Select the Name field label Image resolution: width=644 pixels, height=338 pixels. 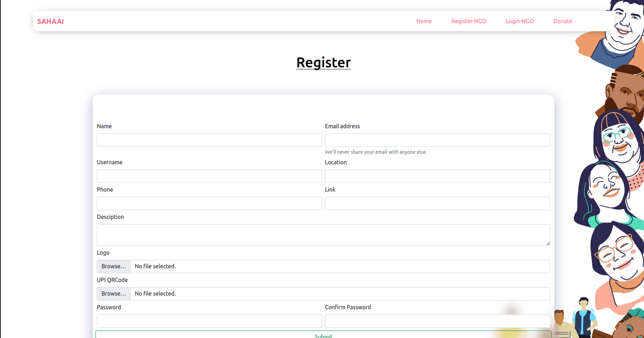(104, 126)
